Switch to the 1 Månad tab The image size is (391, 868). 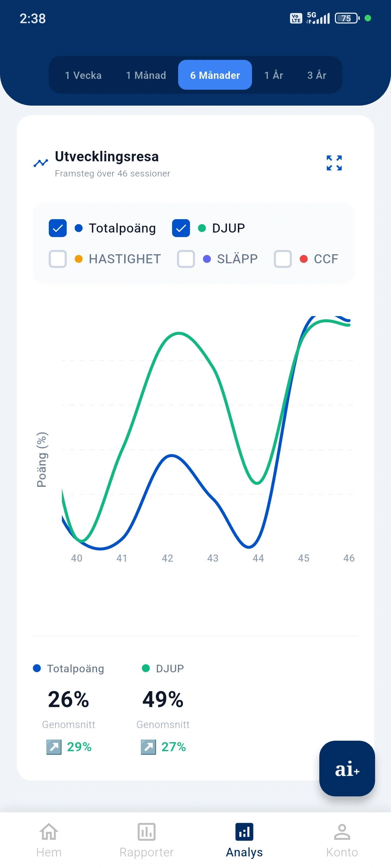146,75
